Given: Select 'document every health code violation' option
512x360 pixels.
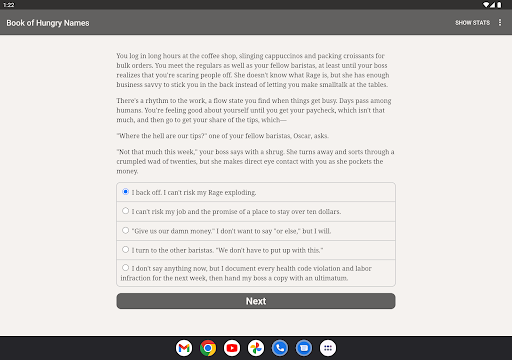Looking at the screenshot, I should tap(256, 273).
